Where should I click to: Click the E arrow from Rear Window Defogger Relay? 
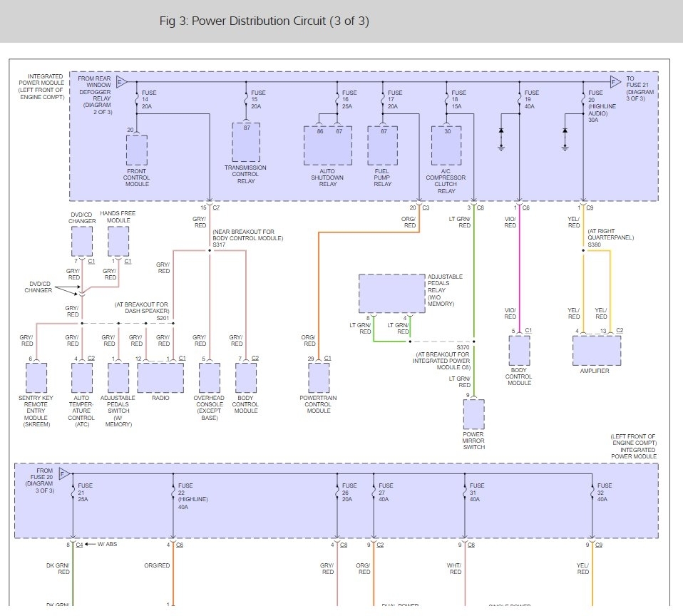pos(121,81)
